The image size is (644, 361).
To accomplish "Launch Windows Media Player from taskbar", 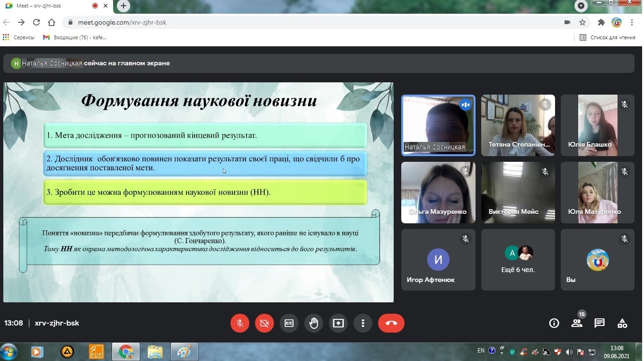I will 37,352.
